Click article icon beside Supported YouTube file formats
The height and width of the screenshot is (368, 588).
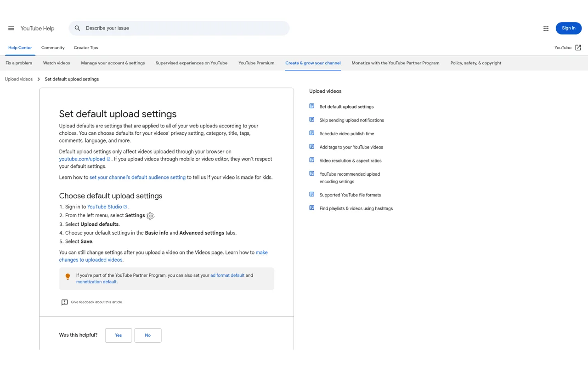(311, 194)
